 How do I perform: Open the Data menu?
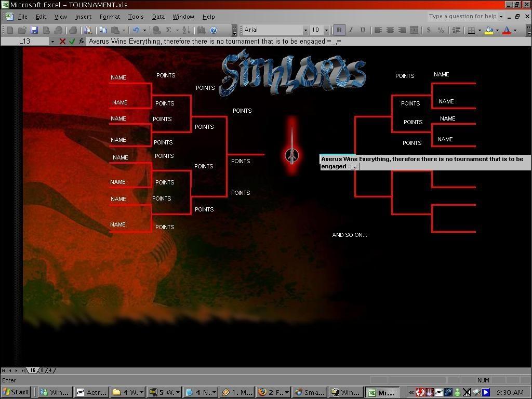point(158,17)
